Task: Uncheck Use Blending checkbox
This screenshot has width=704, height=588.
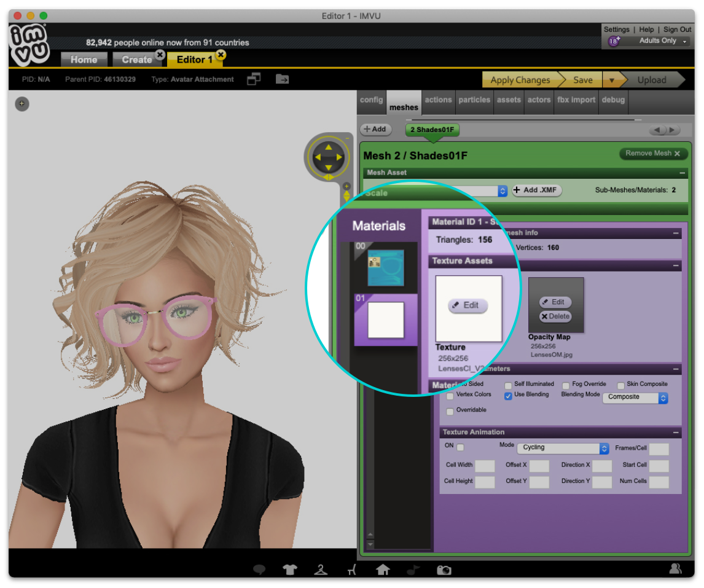Action: [x=508, y=396]
